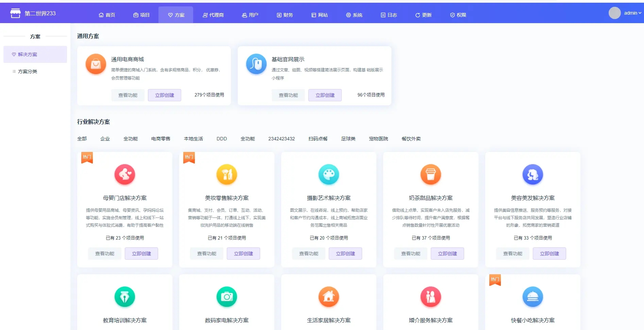Click the 美容美发解决方案 icon
The image size is (644, 330).
coord(533,174)
